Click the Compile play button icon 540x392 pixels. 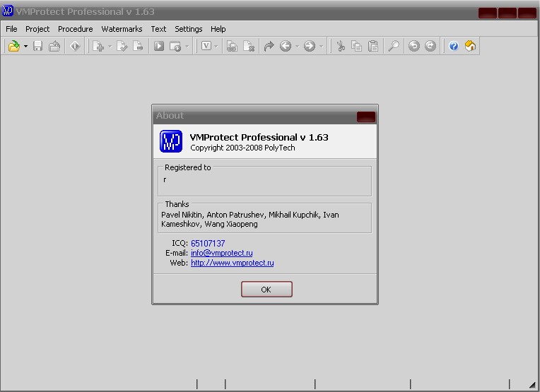coord(159,46)
